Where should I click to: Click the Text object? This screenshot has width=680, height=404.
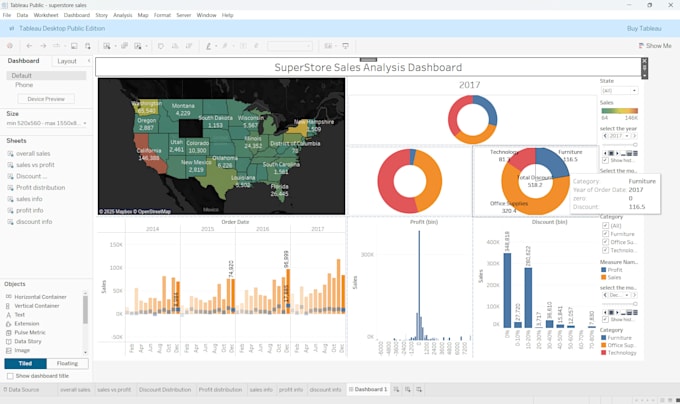pos(15,315)
